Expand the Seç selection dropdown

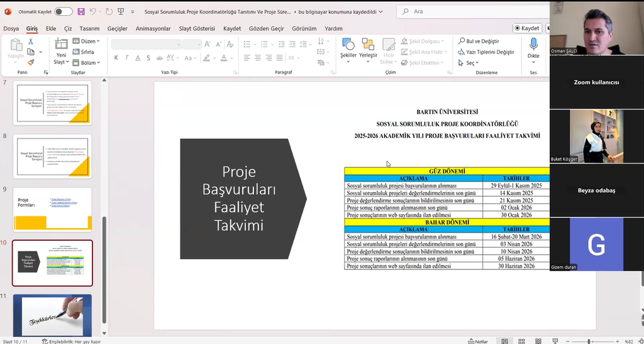click(x=472, y=63)
